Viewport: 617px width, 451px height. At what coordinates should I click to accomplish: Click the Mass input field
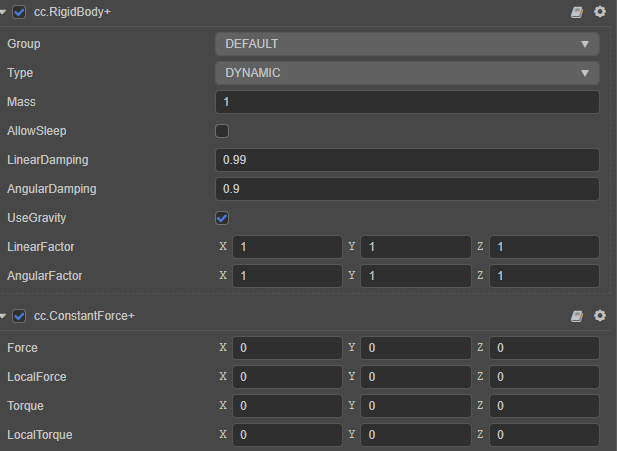coord(407,102)
